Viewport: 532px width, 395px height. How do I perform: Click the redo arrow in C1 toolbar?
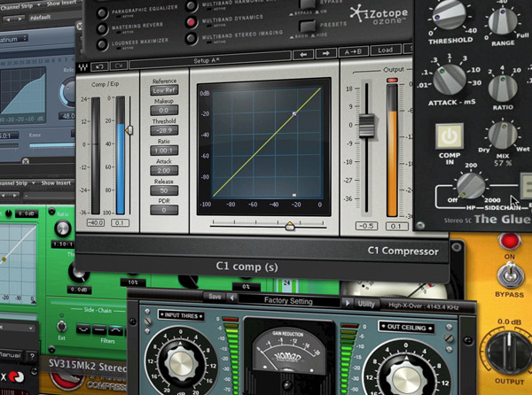[119, 66]
